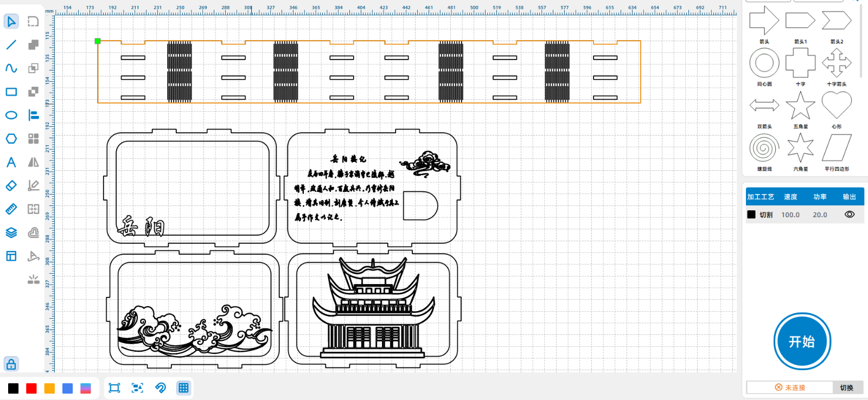Click the 速度 column header
The image size is (868, 400).
point(790,197)
